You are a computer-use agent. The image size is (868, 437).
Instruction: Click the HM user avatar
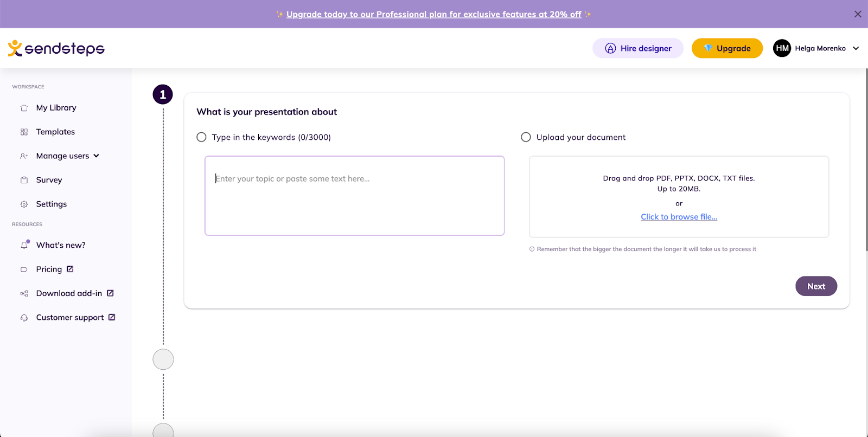[782, 48]
